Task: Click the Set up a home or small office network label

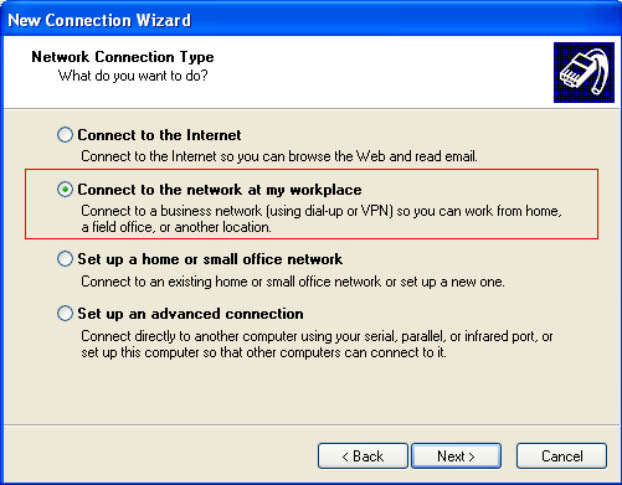Action: tap(210, 259)
